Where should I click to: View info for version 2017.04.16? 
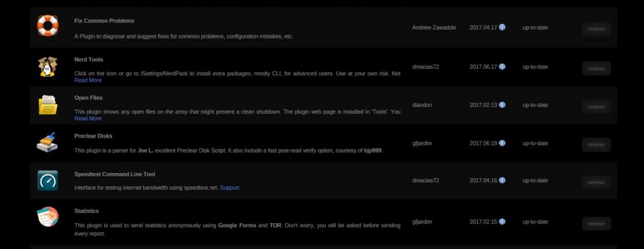pos(502,180)
